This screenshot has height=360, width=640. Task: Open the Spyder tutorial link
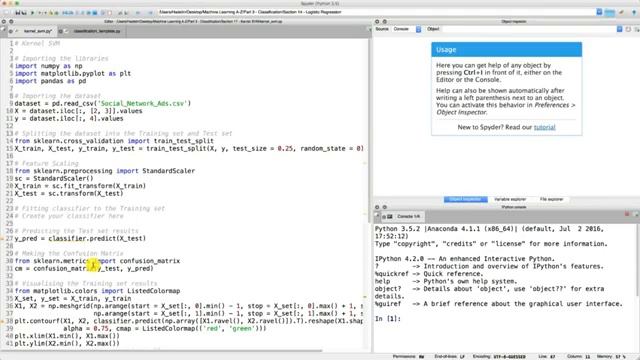point(544,127)
